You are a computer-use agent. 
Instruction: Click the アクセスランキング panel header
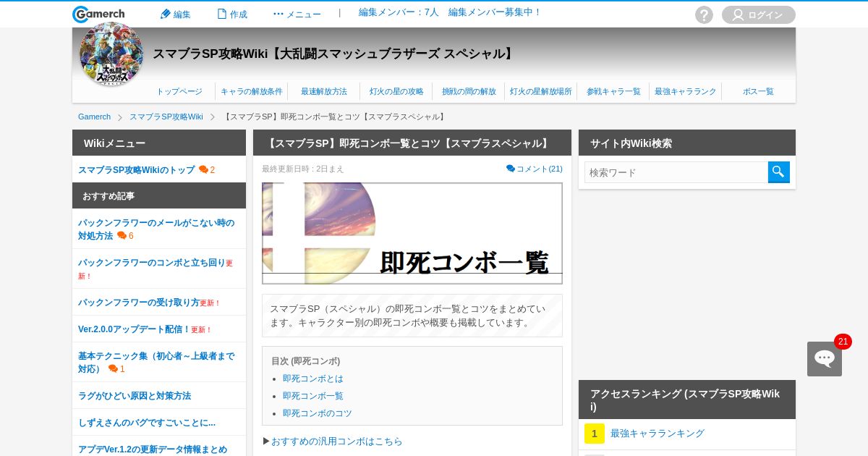tap(687, 400)
